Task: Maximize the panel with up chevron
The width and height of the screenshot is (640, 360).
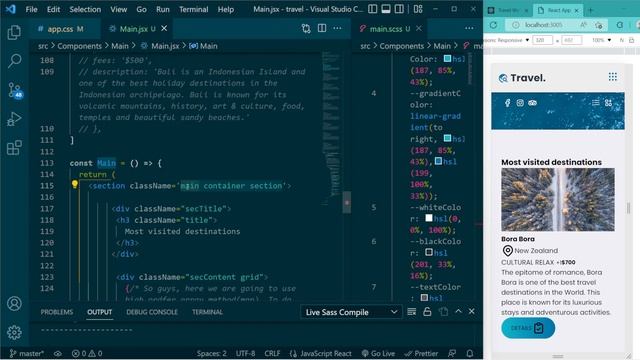Action: [458, 311]
